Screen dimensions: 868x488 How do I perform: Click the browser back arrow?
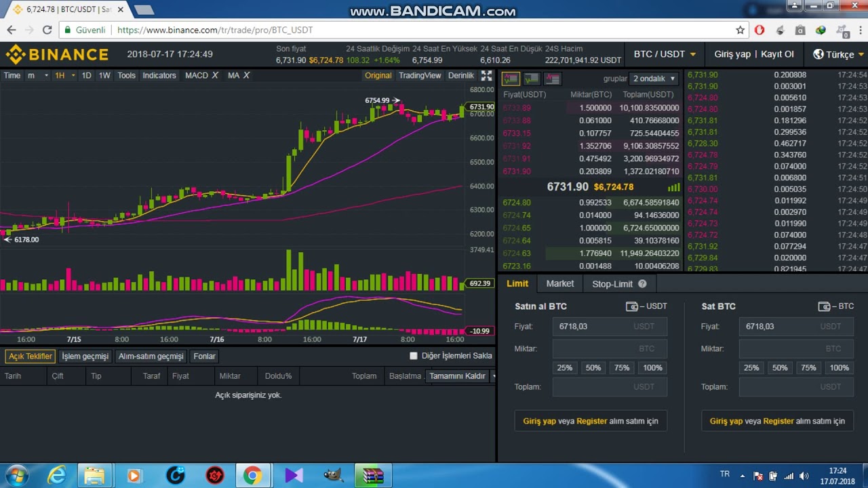tap(12, 30)
